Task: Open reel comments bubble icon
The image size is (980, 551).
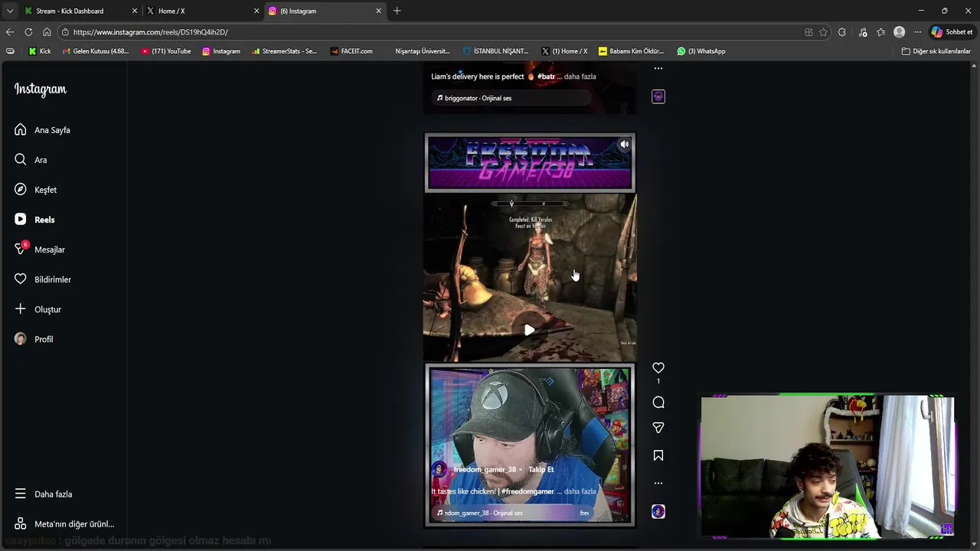Action: coord(658,403)
